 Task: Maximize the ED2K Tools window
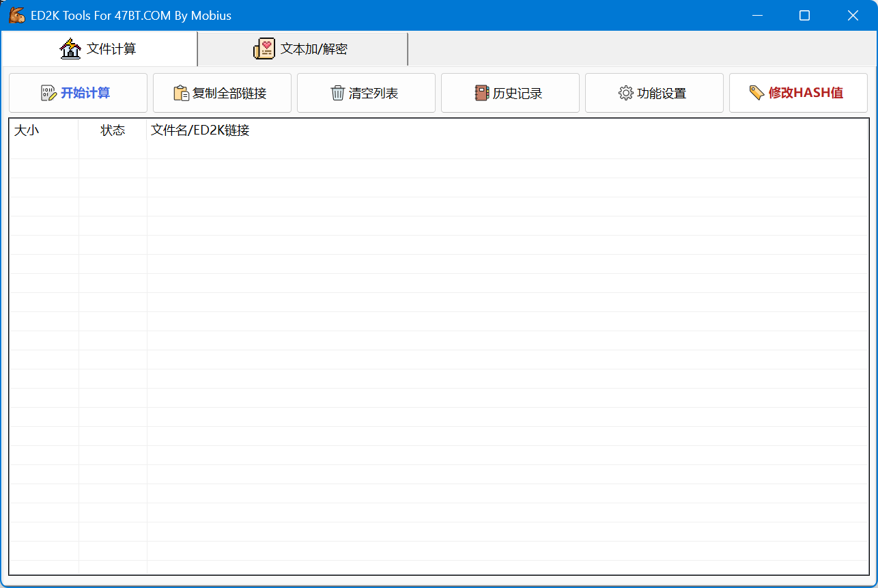point(804,15)
